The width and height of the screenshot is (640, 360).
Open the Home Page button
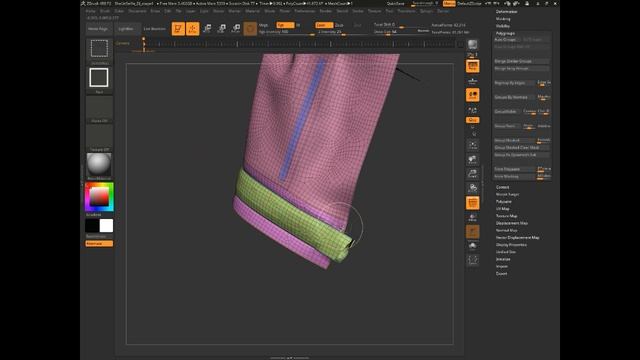point(98,29)
